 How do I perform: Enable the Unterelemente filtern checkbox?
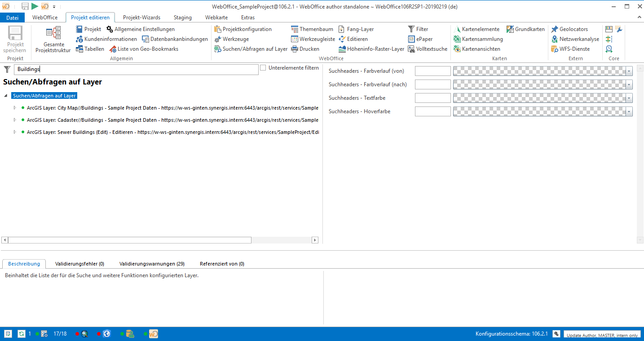coord(262,67)
